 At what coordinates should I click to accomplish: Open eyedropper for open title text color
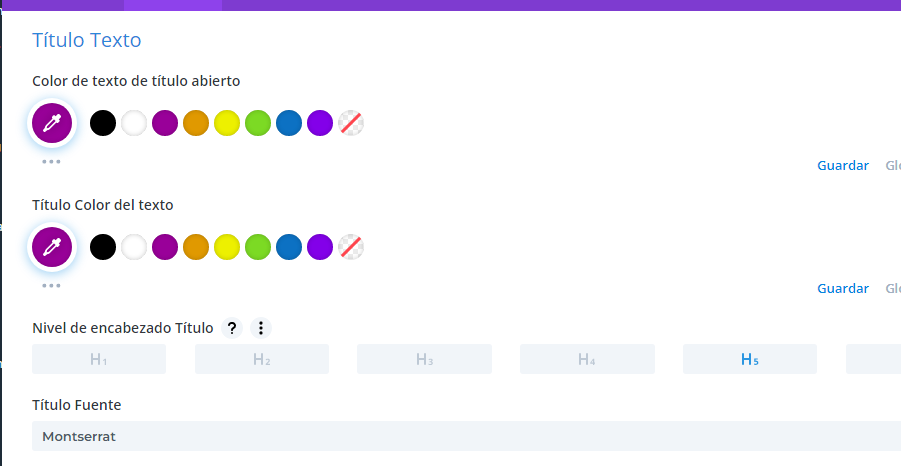coord(52,123)
